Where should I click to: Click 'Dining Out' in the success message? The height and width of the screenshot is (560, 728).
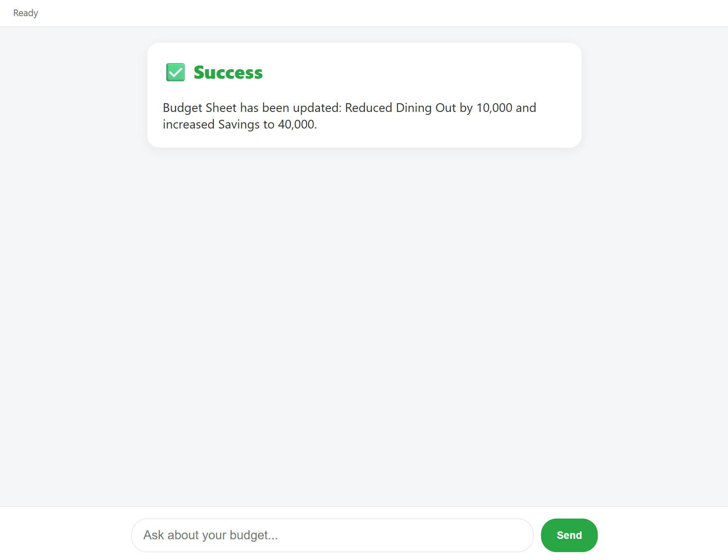426,108
